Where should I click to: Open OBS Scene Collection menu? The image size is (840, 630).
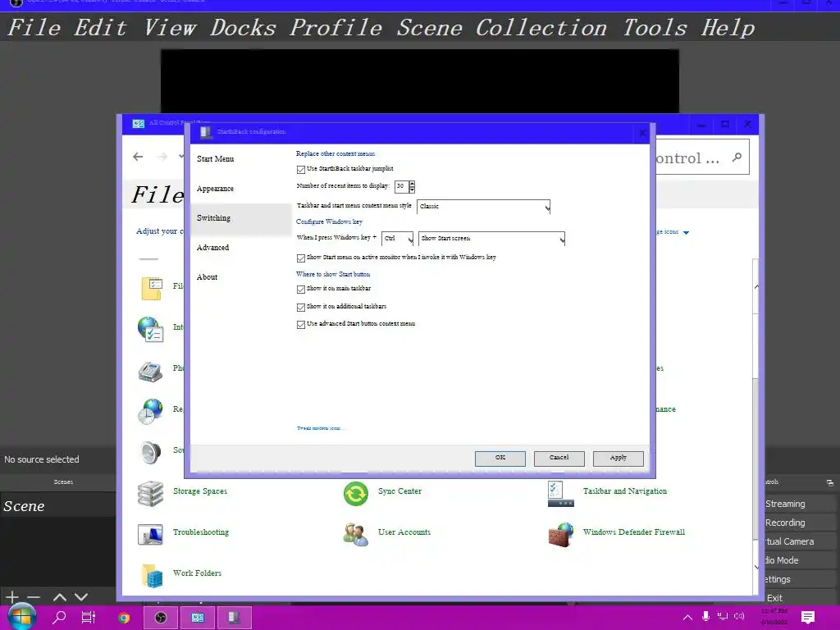[502, 28]
